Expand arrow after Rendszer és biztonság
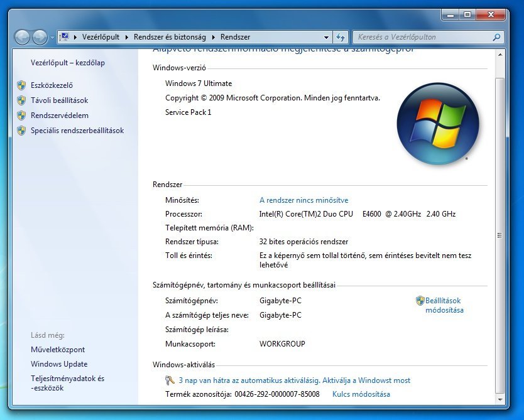Screen dimensions: 524x420 [213, 37]
